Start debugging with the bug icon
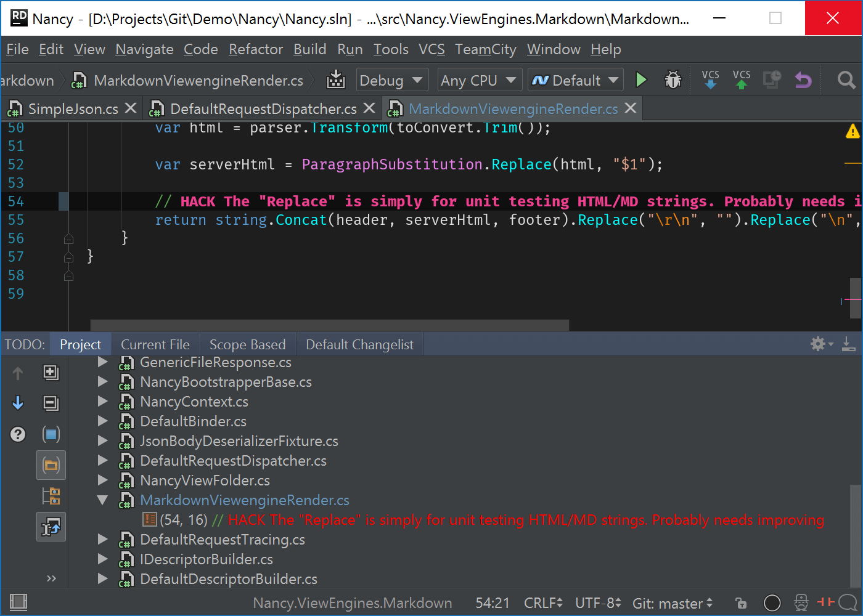Image resolution: width=863 pixels, height=616 pixels. click(x=673, y=80)
